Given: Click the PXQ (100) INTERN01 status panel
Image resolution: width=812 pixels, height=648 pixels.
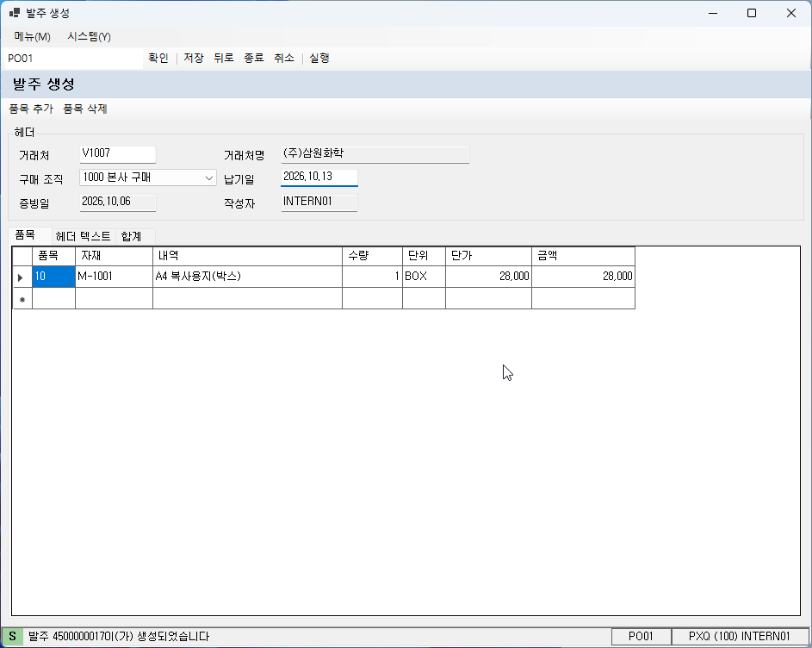Looking at the screenshot, I should point(740,637).
